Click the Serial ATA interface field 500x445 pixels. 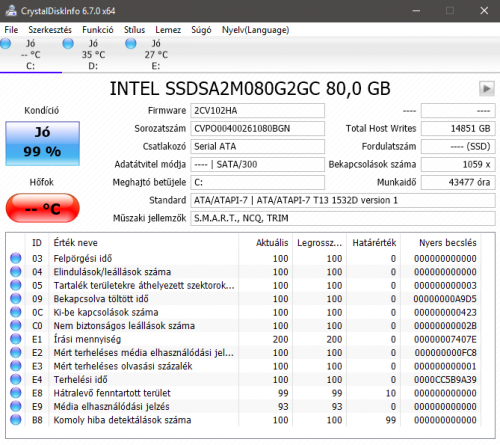point(257,147)
